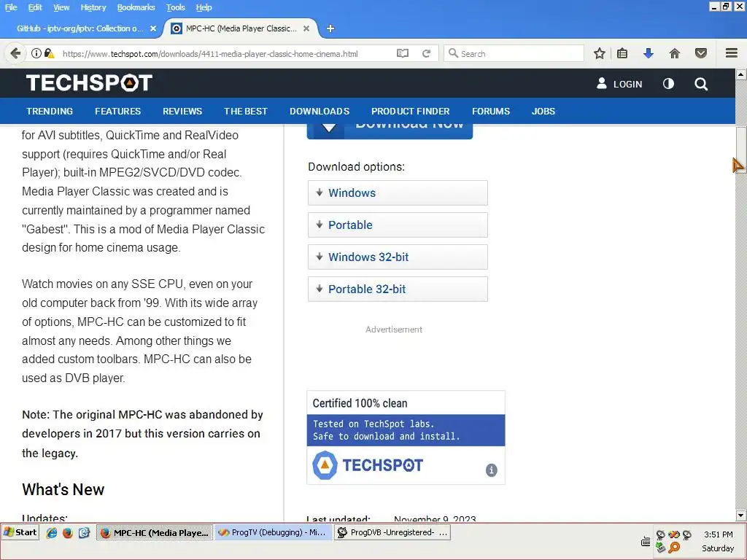Open the History menu
The image size is (747, 560).
[x=93, y=7]
